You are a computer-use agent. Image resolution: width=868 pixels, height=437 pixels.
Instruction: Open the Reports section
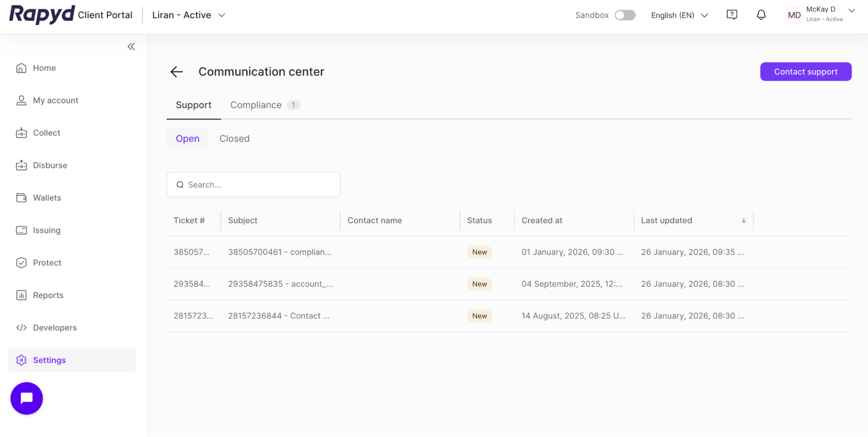coord(48,295)
